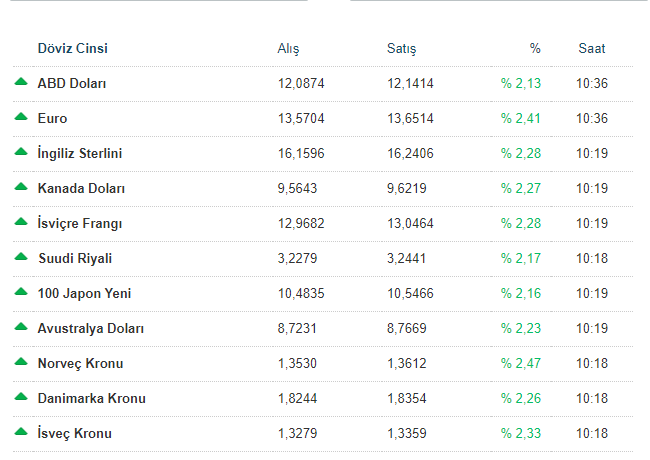Open Danimarka Kronu currency details
Screen dimensions: 650x460
coord(92,399)
